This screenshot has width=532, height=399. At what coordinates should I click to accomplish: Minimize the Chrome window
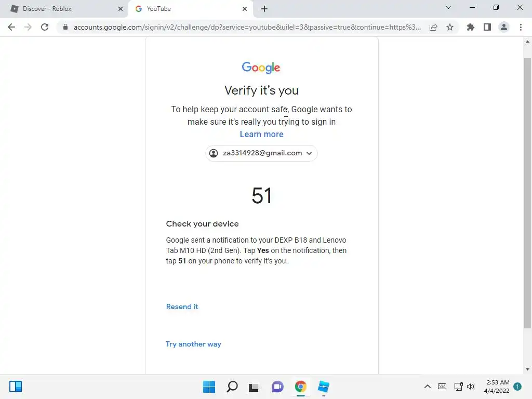(472, 7)
